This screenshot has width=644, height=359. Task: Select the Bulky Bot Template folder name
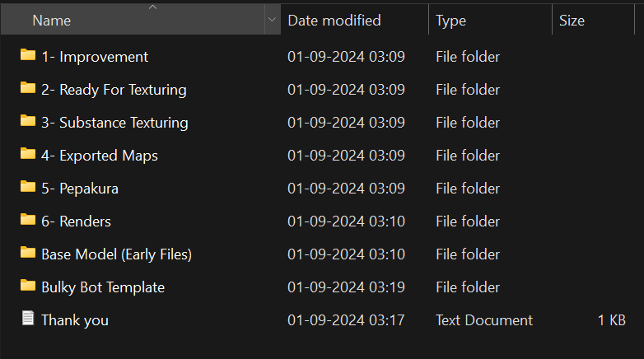pos(103,287)
